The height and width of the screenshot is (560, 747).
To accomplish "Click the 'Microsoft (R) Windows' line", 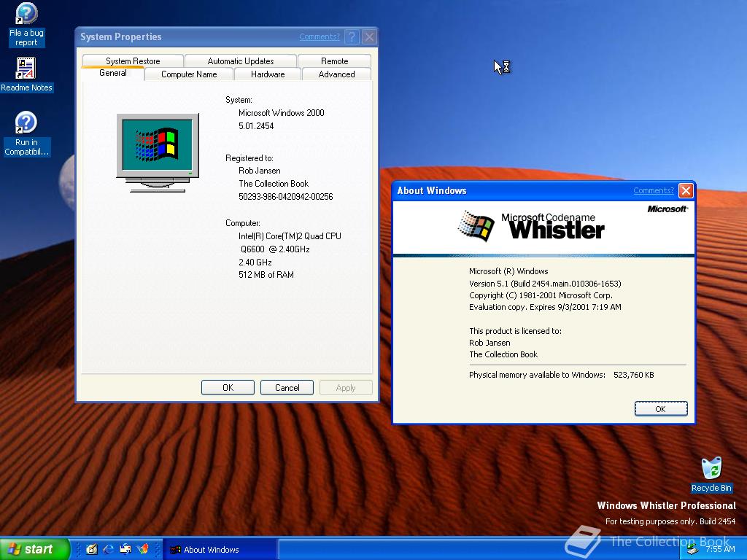I will (508, 271).
